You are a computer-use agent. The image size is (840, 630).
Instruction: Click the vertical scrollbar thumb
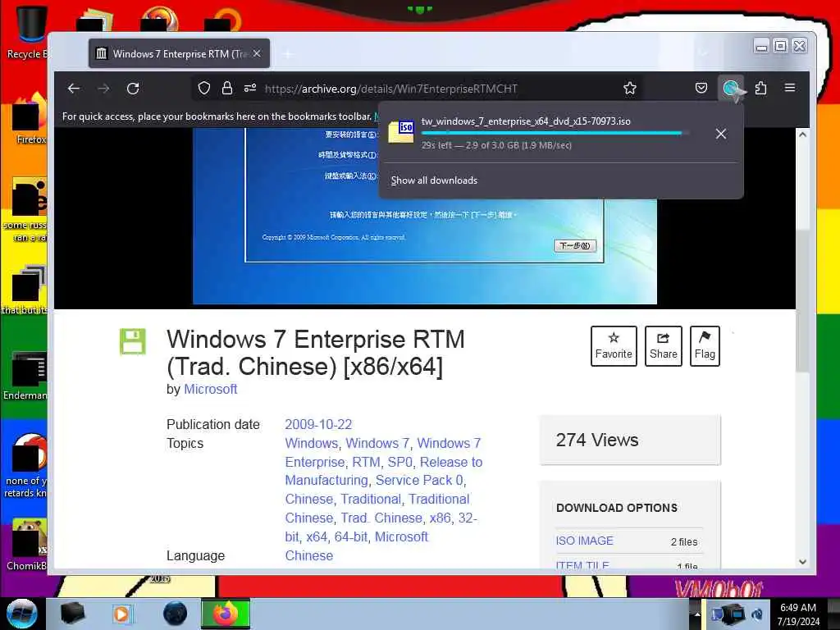(x=802, y=300)
